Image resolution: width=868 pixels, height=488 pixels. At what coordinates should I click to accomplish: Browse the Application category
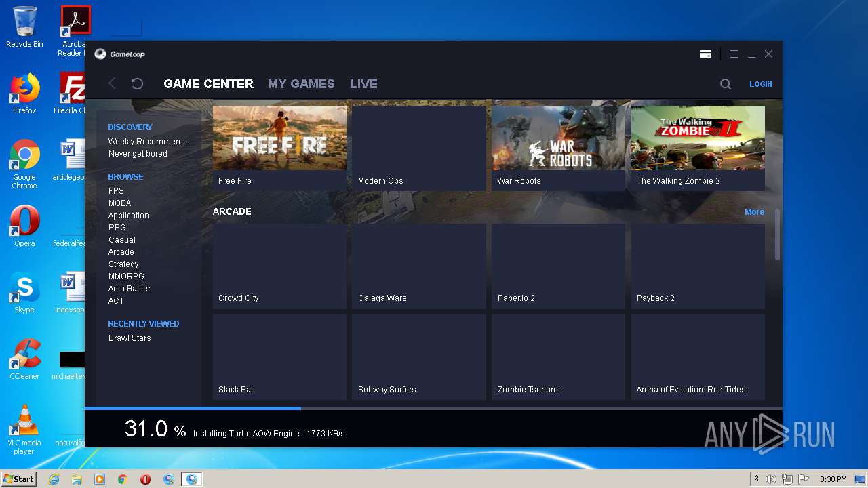point(128,216)
